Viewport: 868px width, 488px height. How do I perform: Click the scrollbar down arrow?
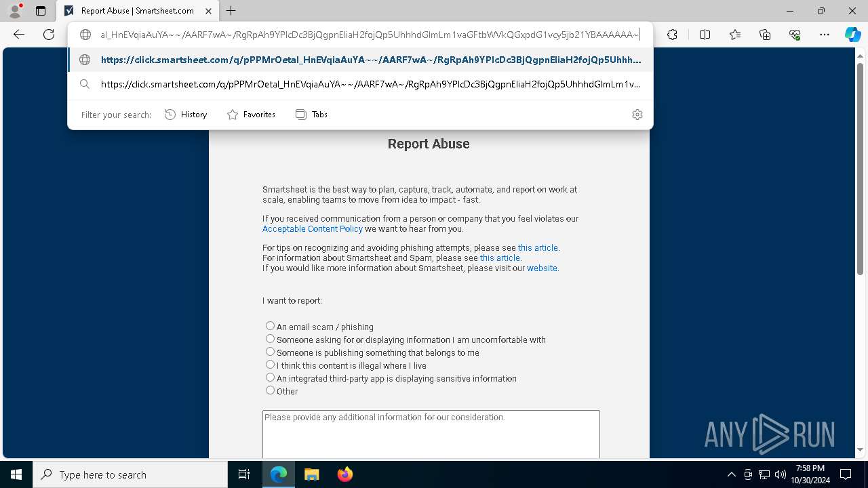(860, 450)
